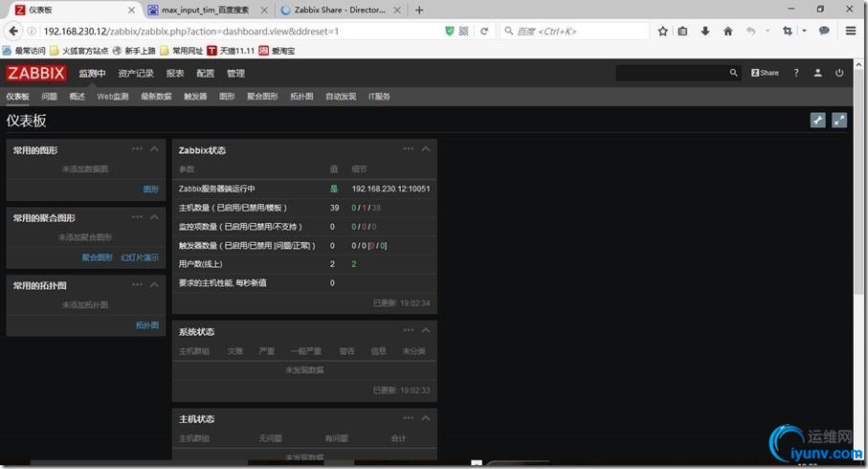The height and width of the screenshot is (469, 868).
Task: Open the 配置 main menu
Action: (206, 73)
